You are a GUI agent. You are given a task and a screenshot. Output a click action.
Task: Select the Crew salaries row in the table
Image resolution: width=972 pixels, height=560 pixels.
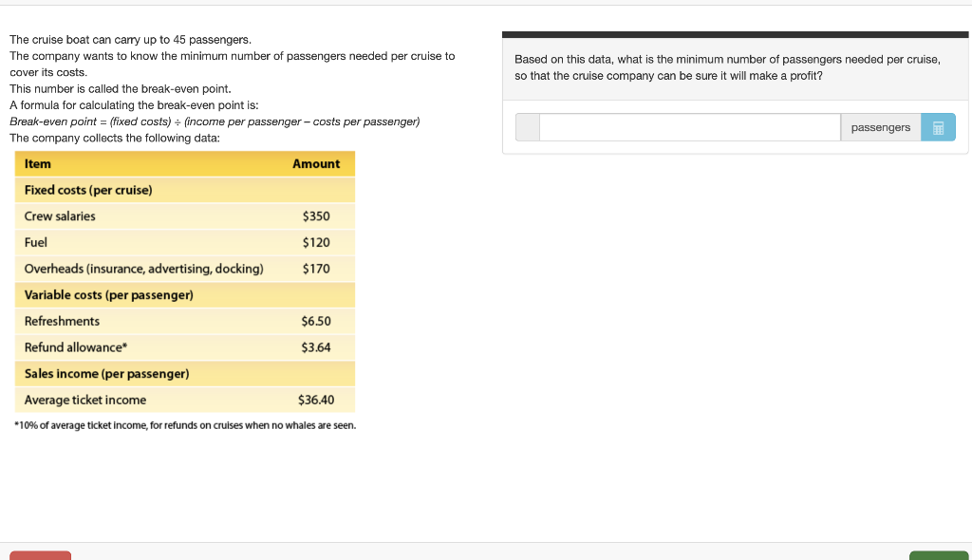pos(184,215)
